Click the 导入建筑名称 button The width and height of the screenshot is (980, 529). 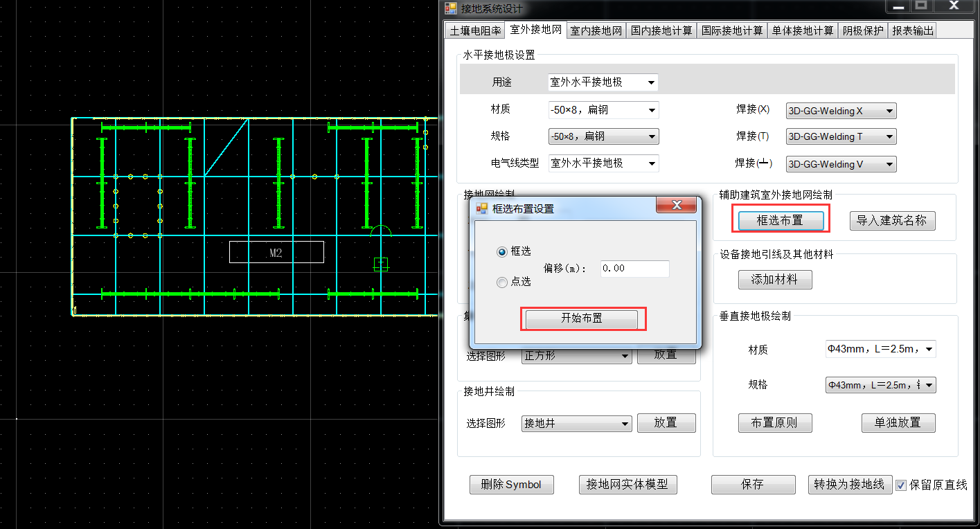coord(893,221)
